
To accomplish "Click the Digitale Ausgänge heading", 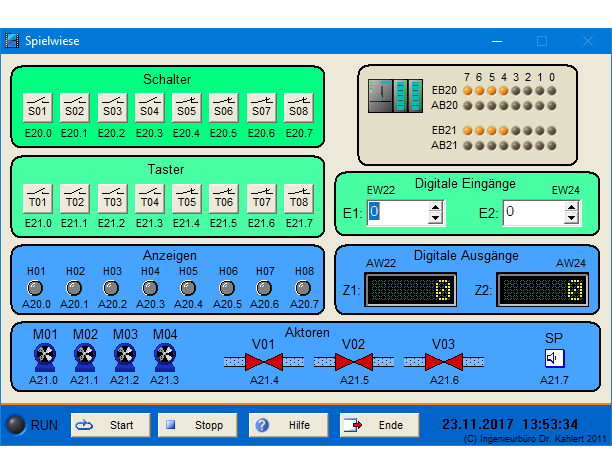I will click(x=466, y=256).
